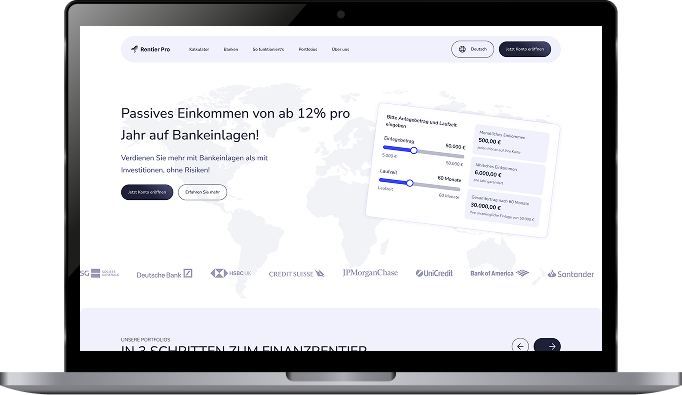Click the "60 Monate" value above Laufzeit slider

coord(449,178)
